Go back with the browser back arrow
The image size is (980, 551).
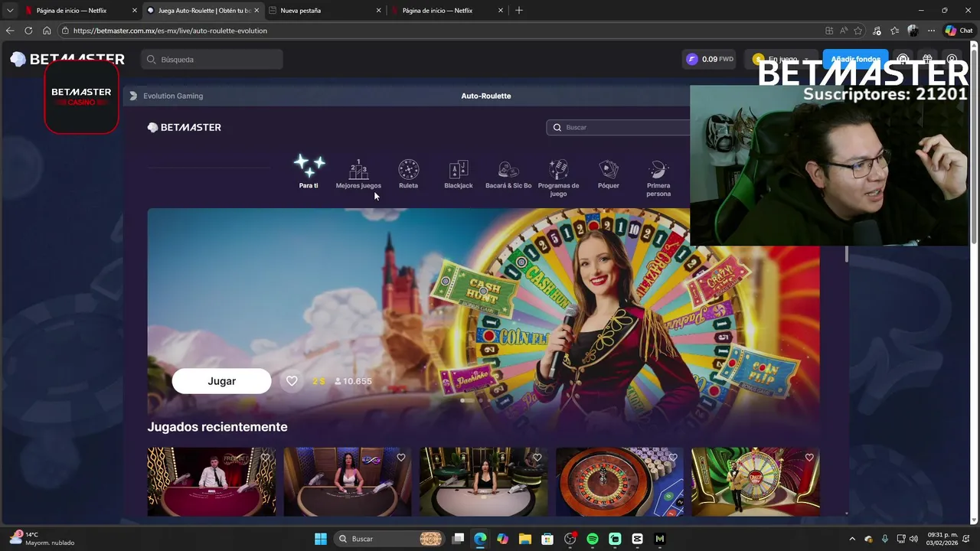(x=10, y=31)
